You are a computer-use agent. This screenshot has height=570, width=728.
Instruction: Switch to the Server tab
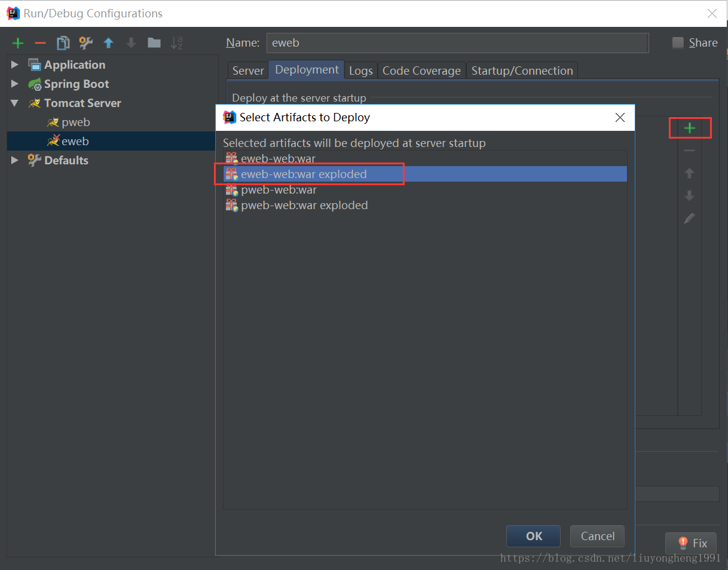(248, 71)
